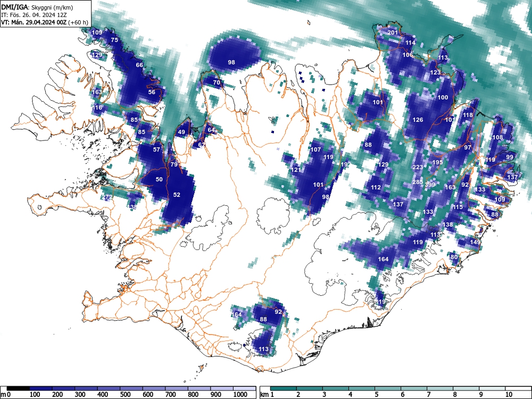Click visibility value '201' in the northeast
The height and width of the screenshot is (399, 532).
click(393, 32)
